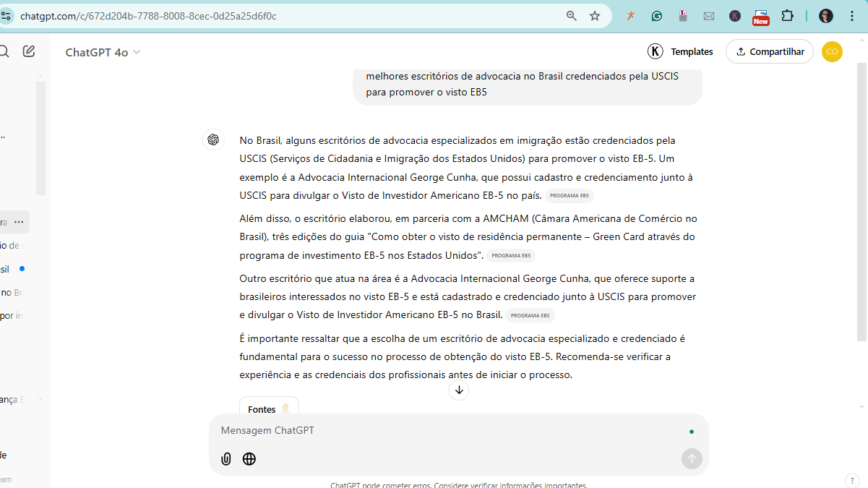Open the Grammarly extension icon
The image size is (868, 488).
coord(656,16)
